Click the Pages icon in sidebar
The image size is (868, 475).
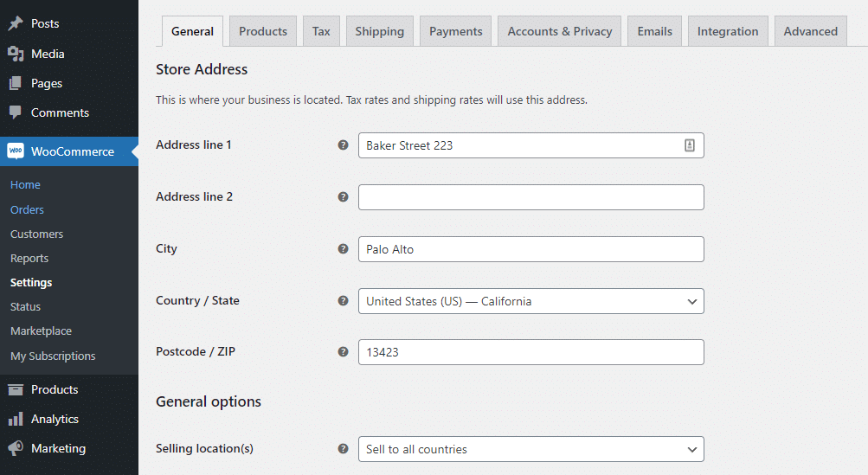tap(16, 83)
